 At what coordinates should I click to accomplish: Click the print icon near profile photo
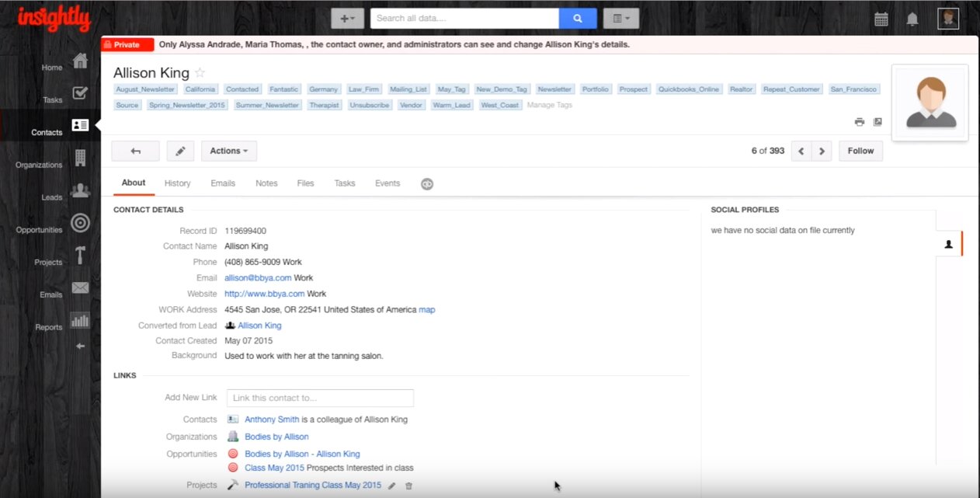pyautogui.click(x=859, y=122)
